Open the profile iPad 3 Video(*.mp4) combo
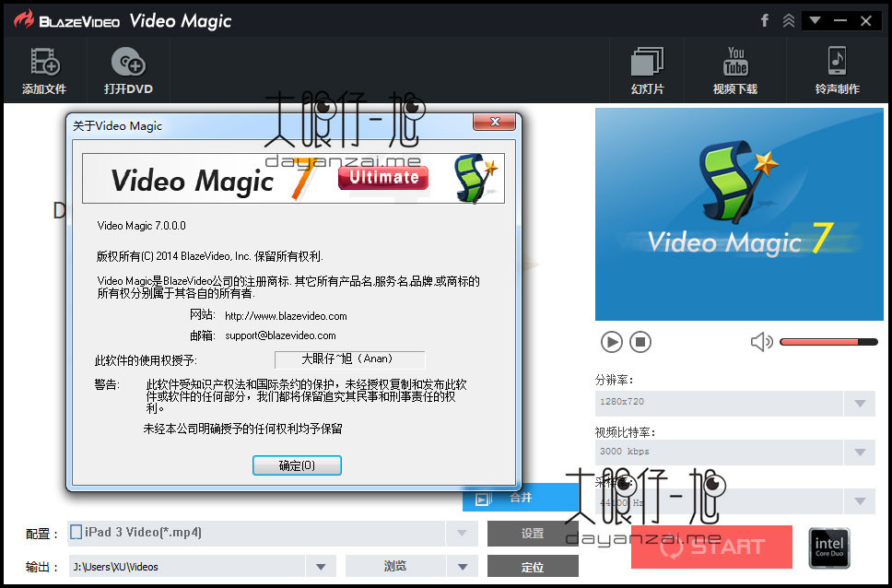 (273, 533)
